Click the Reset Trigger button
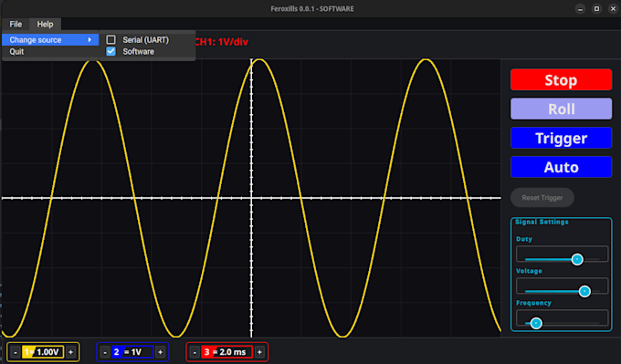The height and width of the screenshot is (364, 621). (x=542, y=197)
